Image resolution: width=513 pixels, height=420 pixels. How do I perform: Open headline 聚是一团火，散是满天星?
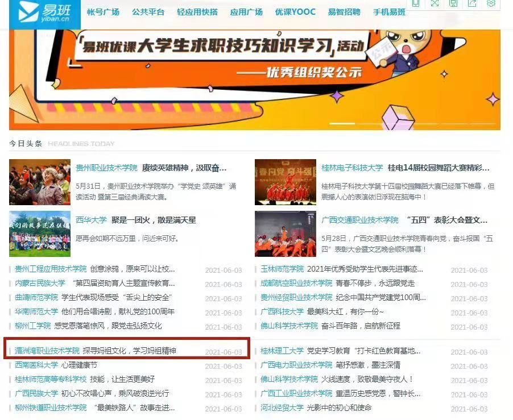point(154,220)
